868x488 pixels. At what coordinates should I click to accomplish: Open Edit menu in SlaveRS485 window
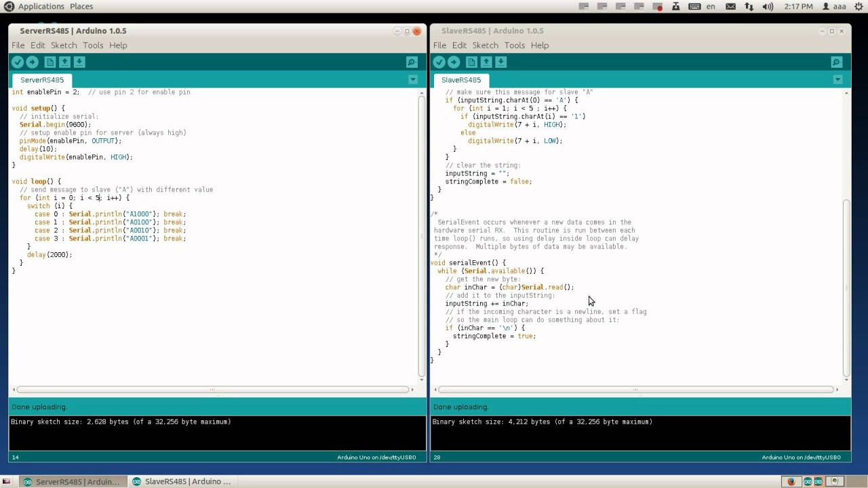[x=460, y=45]
